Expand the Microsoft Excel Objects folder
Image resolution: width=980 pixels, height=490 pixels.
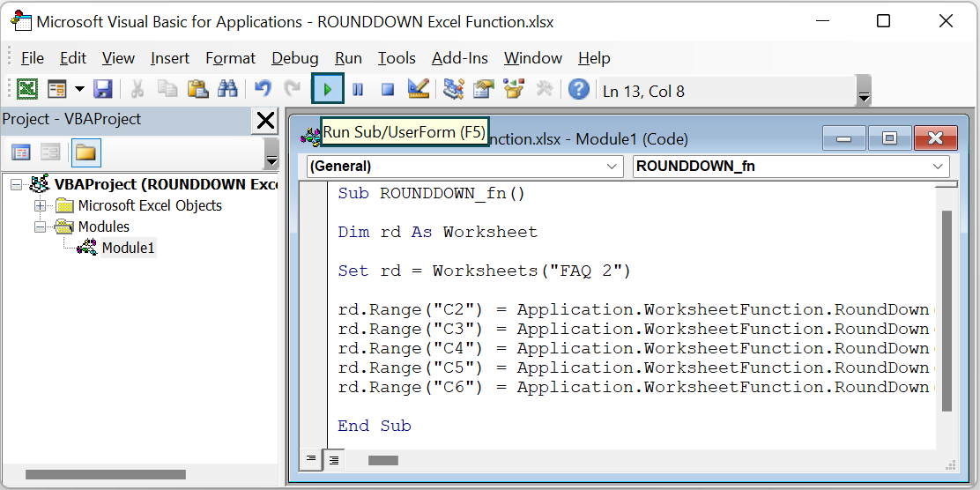[40, 205]
